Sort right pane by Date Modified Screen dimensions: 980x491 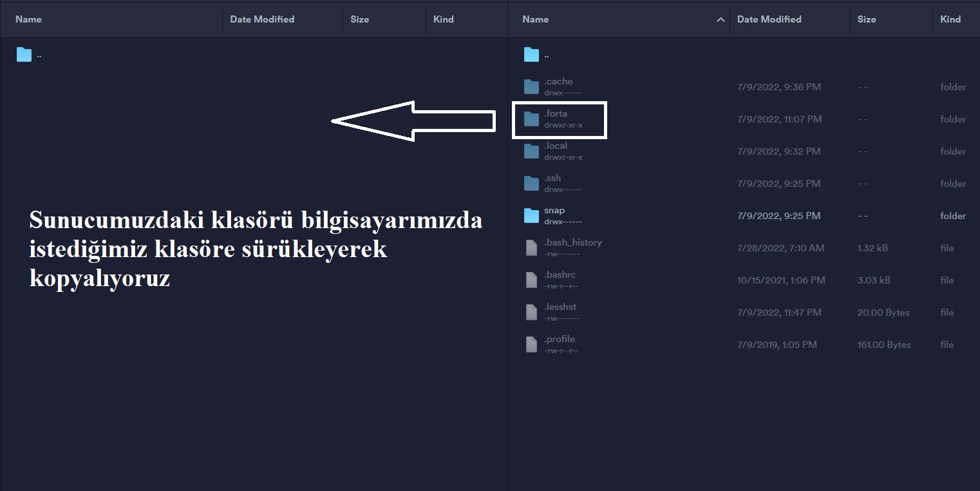(769, 19)
